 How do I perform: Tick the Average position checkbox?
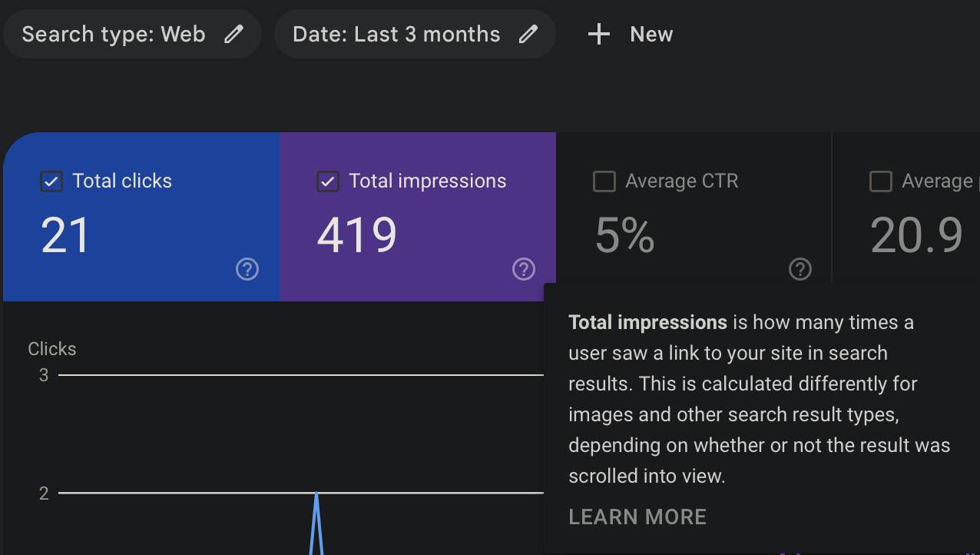881,181
